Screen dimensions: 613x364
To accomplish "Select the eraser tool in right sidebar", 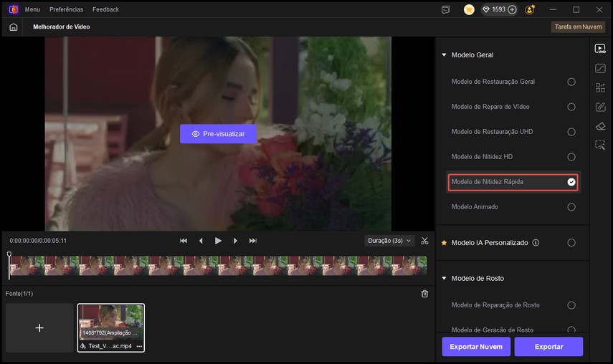I will [x=600, y=126].
